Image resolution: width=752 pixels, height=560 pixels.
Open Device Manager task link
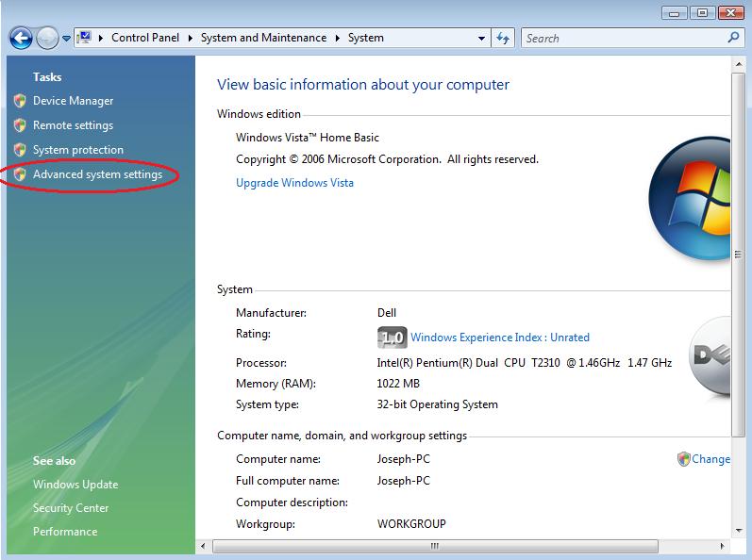point(73,101)
